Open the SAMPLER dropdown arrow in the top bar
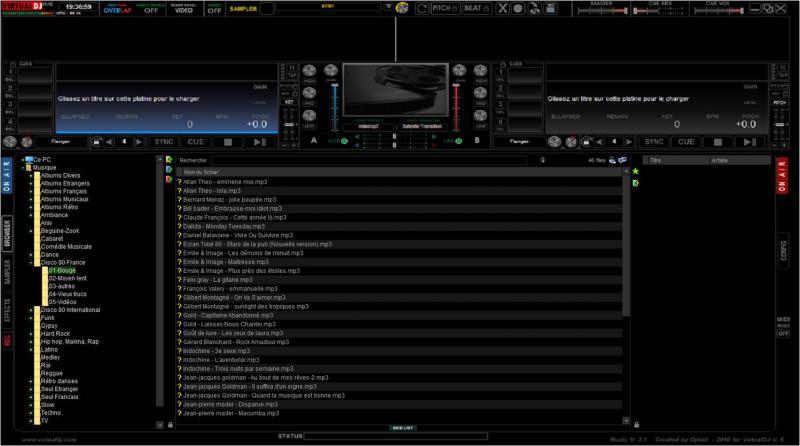The image size is (800, 446). click(388, 7)
